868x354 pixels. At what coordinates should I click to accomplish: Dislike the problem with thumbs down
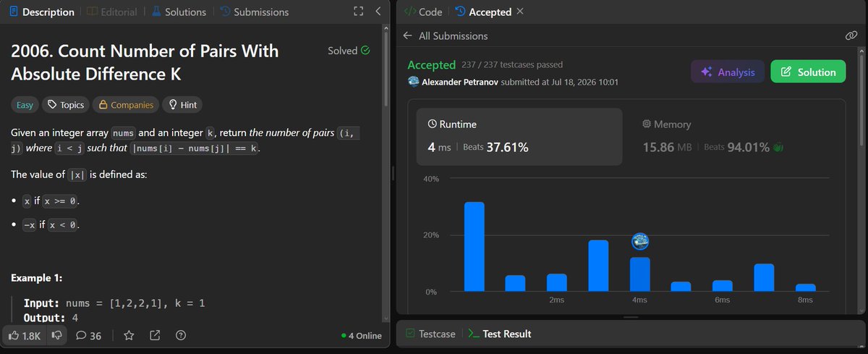[x=57, y=335]
